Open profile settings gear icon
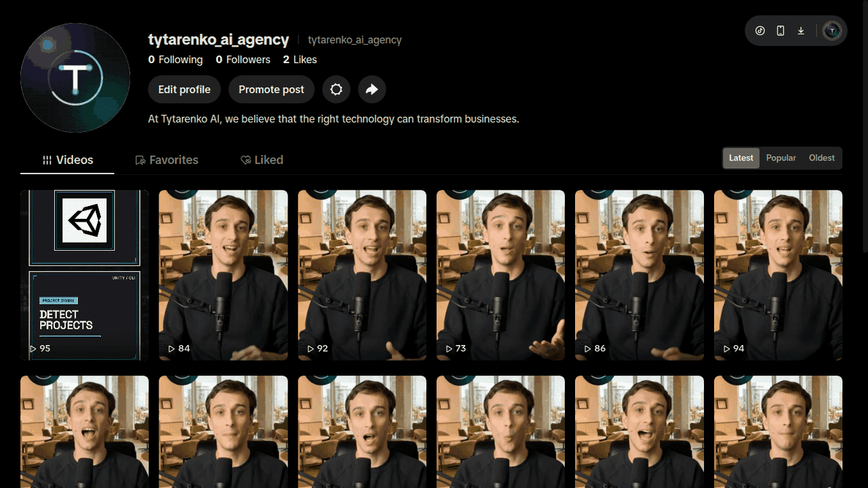This screenshot has width=868, height=488. 336,89
